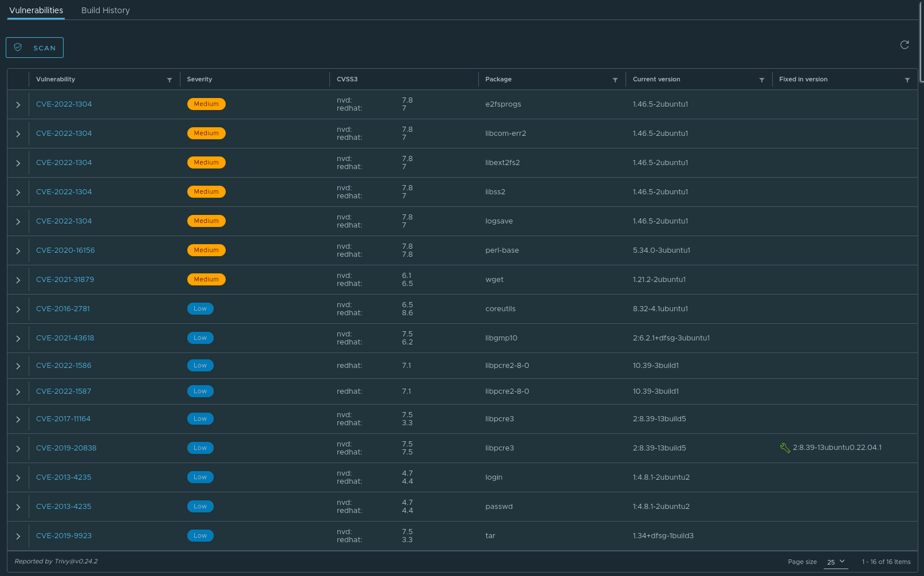
Task: Click the shield SCAN button
Action: coord(35,48)
